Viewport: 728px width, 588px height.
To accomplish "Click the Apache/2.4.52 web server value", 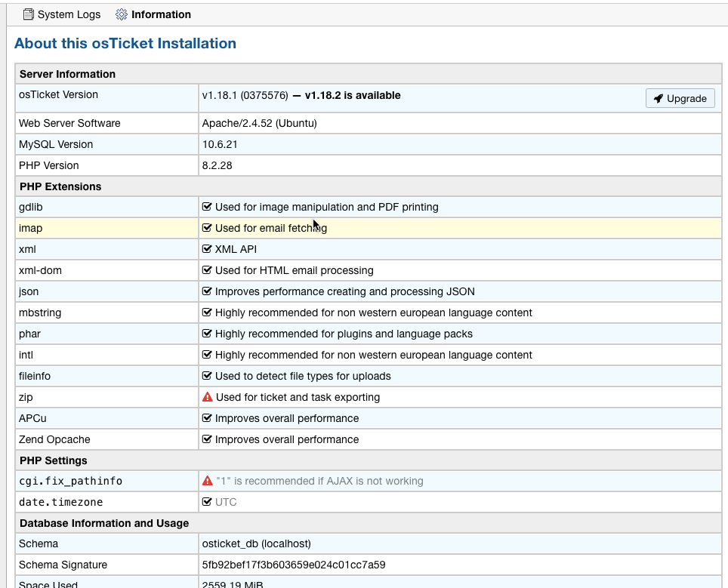I will (259, 123).
